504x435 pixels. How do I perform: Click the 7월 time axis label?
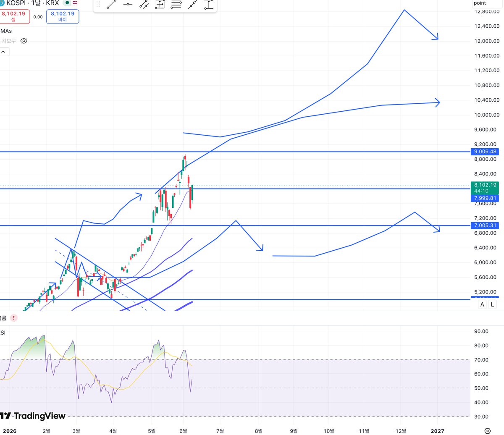pos(220,431)
